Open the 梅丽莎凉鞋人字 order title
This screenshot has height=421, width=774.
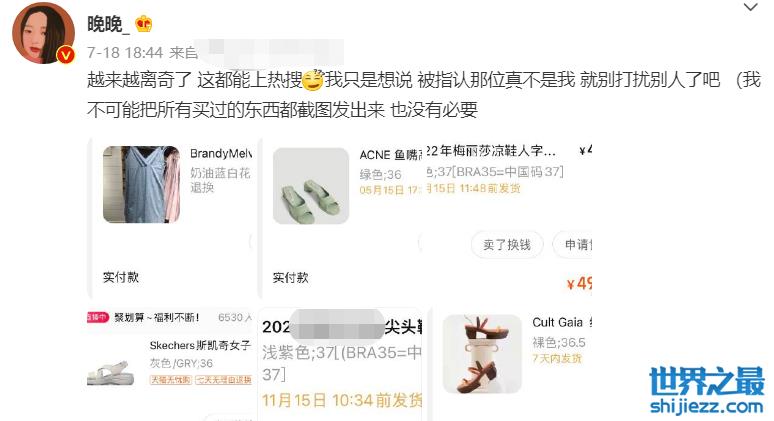tap(491, 151)
